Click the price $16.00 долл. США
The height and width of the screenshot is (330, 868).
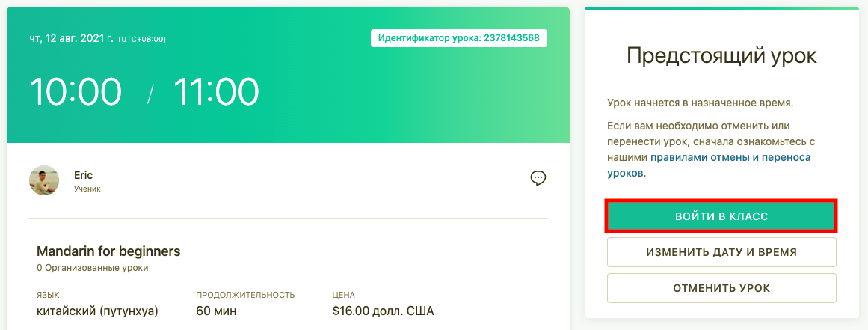click(x=383, y=311)
